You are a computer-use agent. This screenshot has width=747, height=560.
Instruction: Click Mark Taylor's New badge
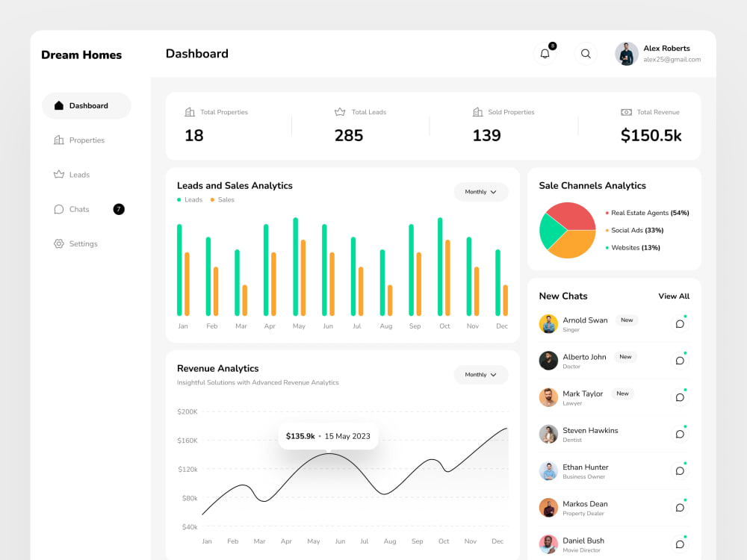coord(622,393)
